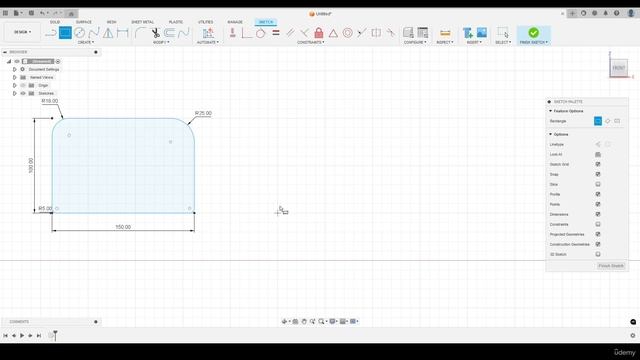Expand the Named Views tree node
640x360 pixels.
point(15,78)
